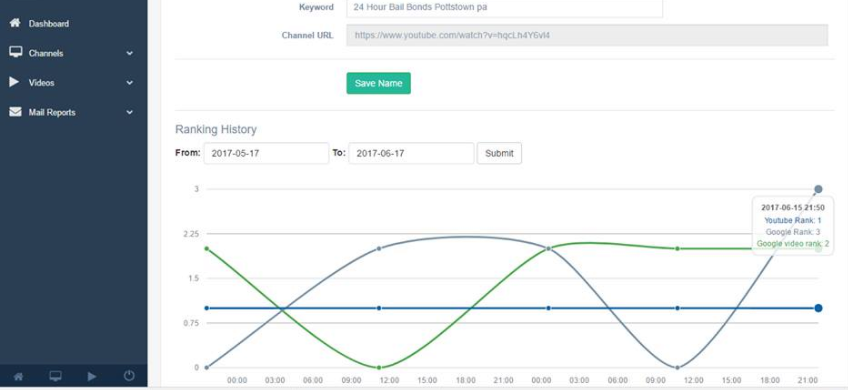Select the last Youtube rank point on blue line
Viewport: 848px width, 390px height.
pyautogui.click(x=818, y=308)
